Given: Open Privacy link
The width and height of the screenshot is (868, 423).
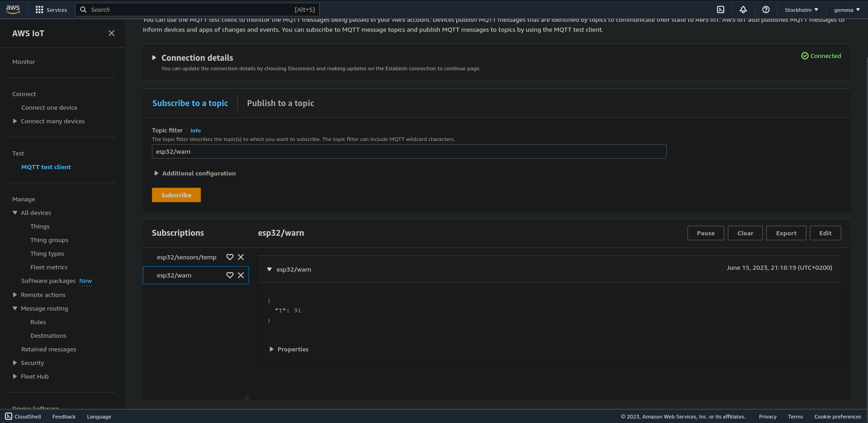Looking at the screenshot, I should click(768, 417).
